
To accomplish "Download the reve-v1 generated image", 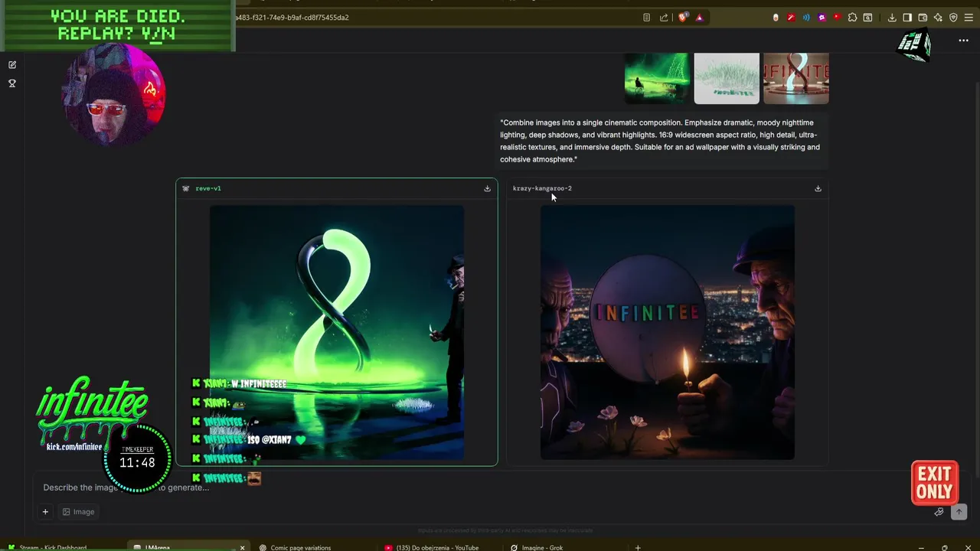I will tap(487, 188).
